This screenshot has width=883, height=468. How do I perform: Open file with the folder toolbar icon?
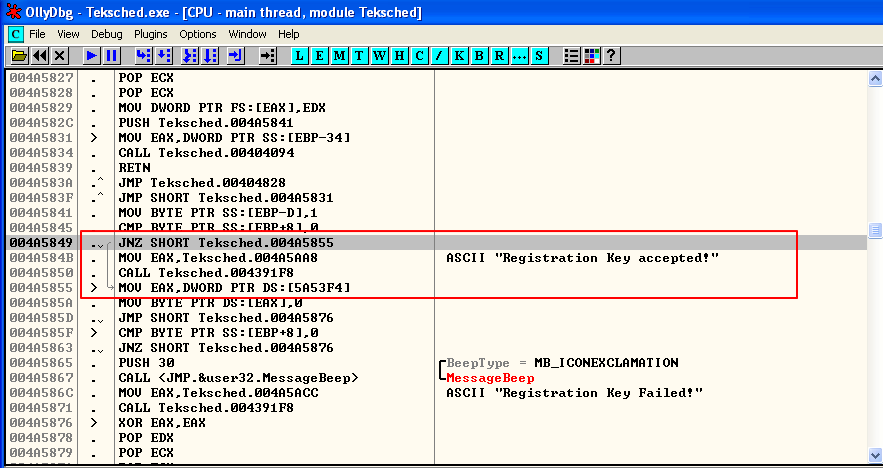[x=19, y=55]
